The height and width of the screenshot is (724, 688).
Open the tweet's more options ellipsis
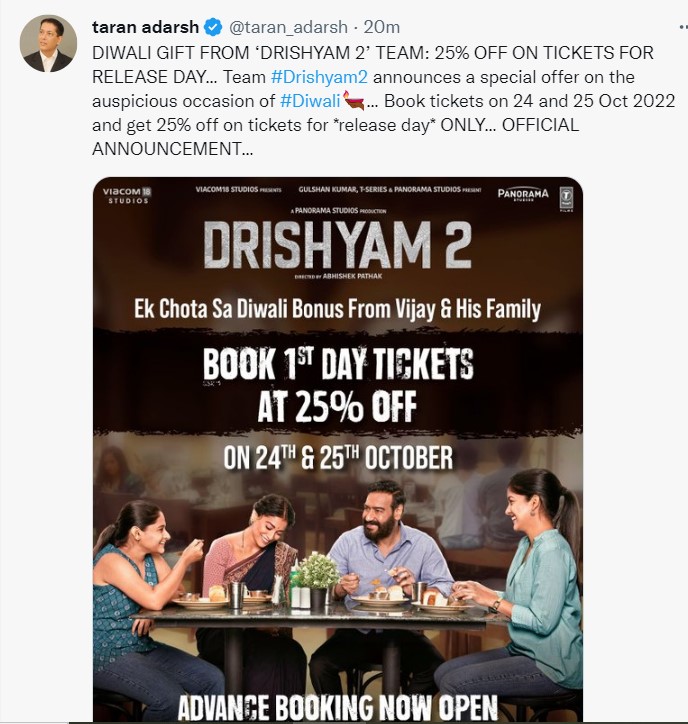(683, 27)
